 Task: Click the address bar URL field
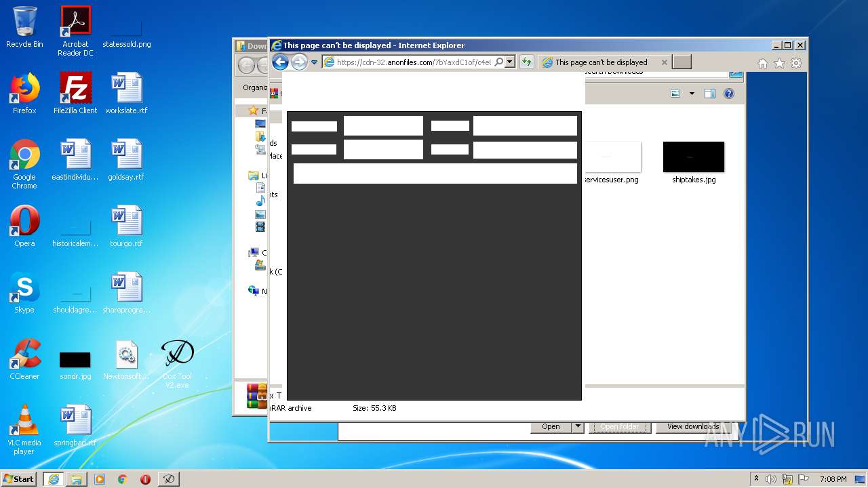click(x=414, y=62)
